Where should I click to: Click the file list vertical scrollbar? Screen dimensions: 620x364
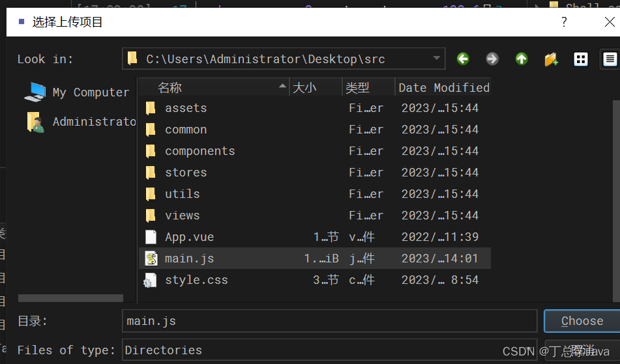click(616, 201)
